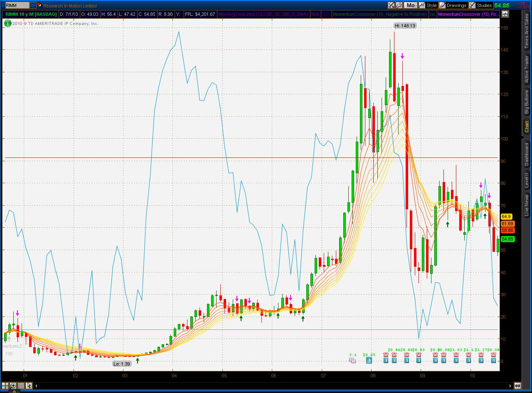Click the colored link squares icon beside the symbol
The image size is (532, 393).
[39, 5]
